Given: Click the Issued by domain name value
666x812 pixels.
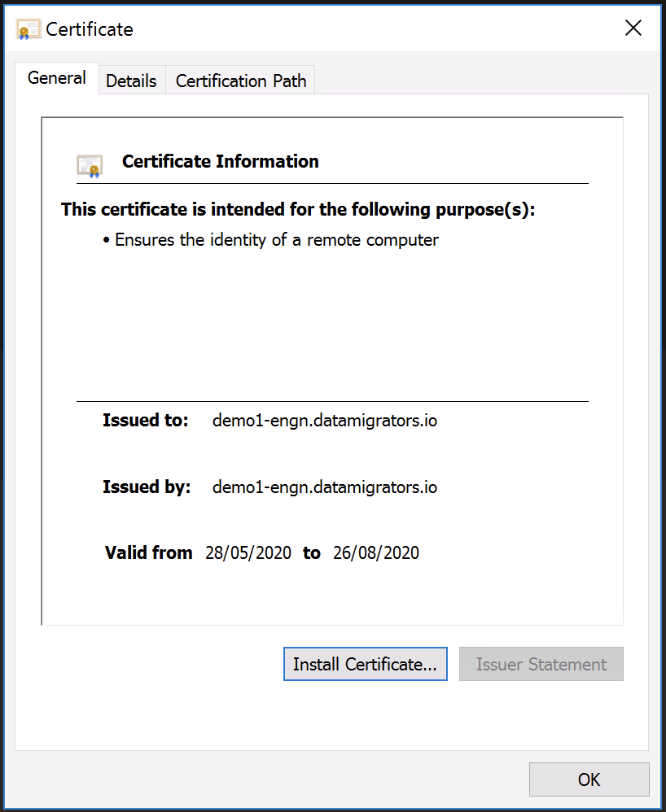Looking at the screenshot, I should click(324, 487).
